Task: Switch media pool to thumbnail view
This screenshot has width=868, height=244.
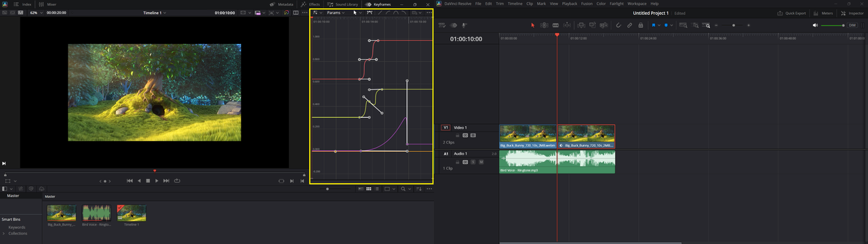Action: [368, 188]
